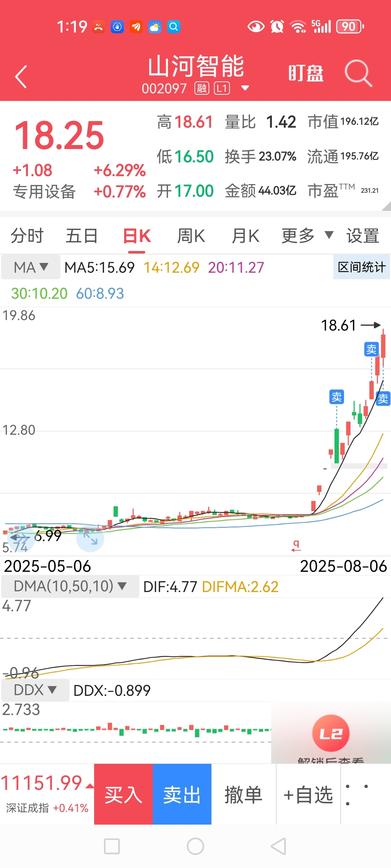Add stock via +自选
Image resolution: width=391 pixels, height=868 pixels.
click(308, 794)
